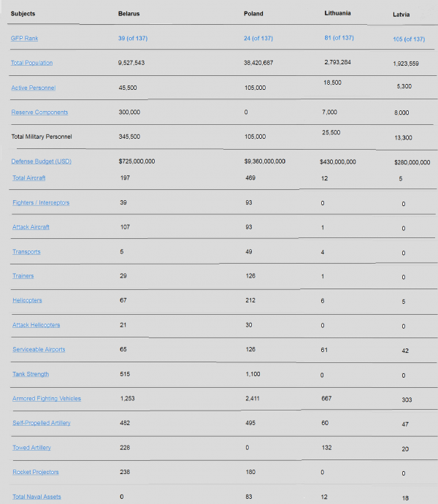Click the Total Population link
This screenshot has height=504, width=438.
tap(31, 63)
